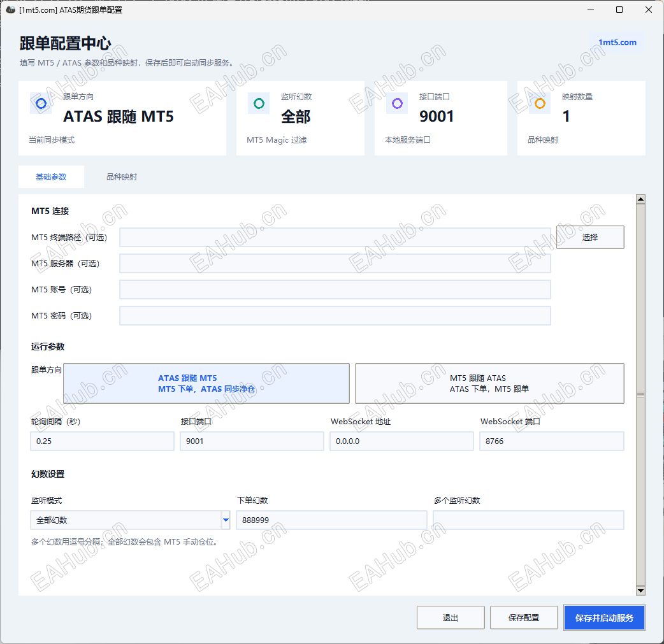Click the 全部 value in the 监听幻数 card
This screenshot has height=644, width=664.
[296, 117]
